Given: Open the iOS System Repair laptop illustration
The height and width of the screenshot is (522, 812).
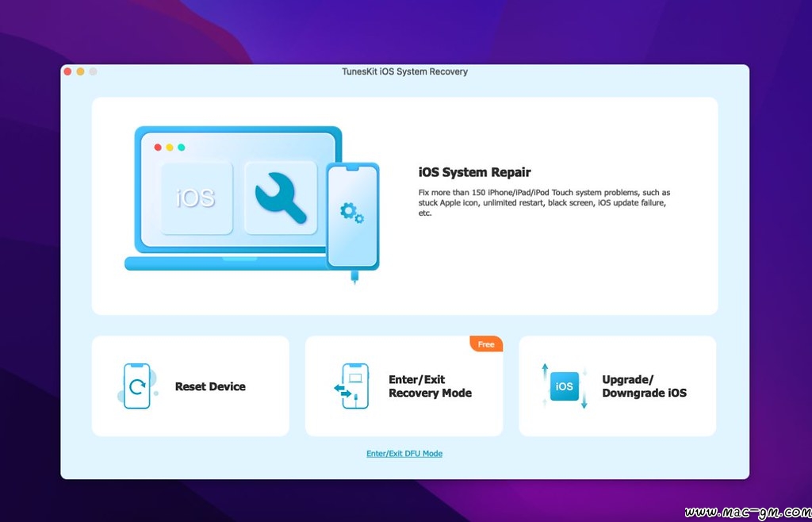Looking at the screenshot, I should pyautogui.click(x=252, y=205).
